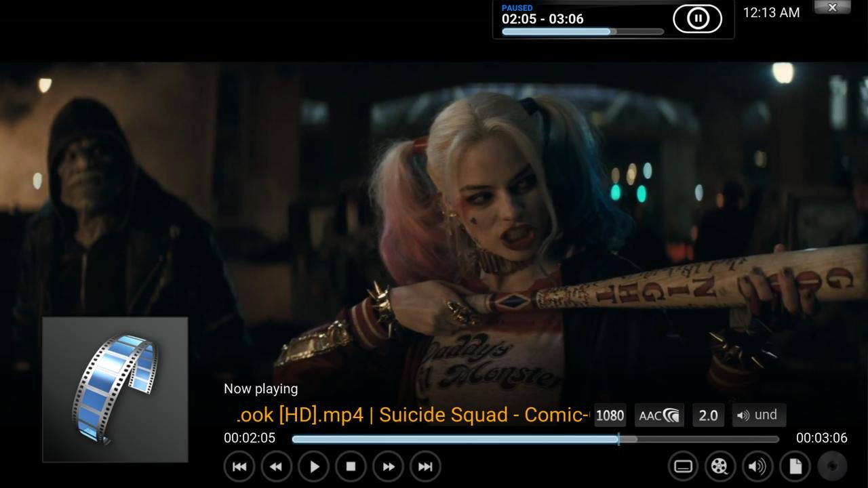The height and width of the screenshot is (488, 868).
Task: Open bookmarks page icon
Action: [x=795, y=466]
